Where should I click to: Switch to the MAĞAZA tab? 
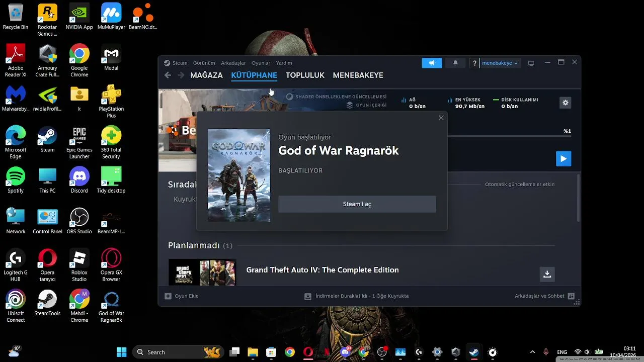tap(206, 75)
